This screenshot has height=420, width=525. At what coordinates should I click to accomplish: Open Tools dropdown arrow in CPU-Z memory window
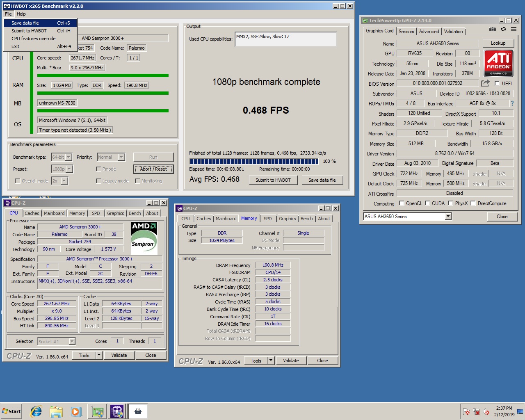[271, 361]
